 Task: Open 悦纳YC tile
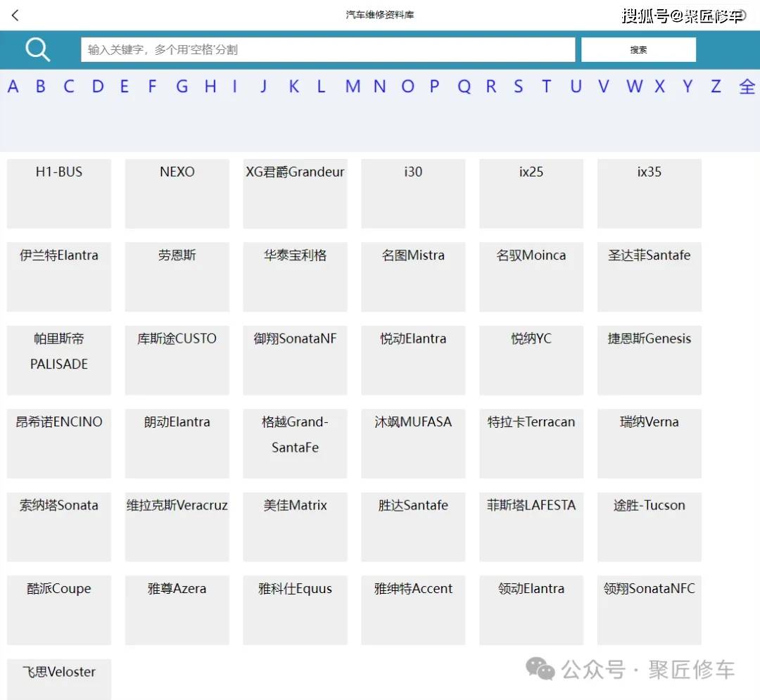click(531, 360)
